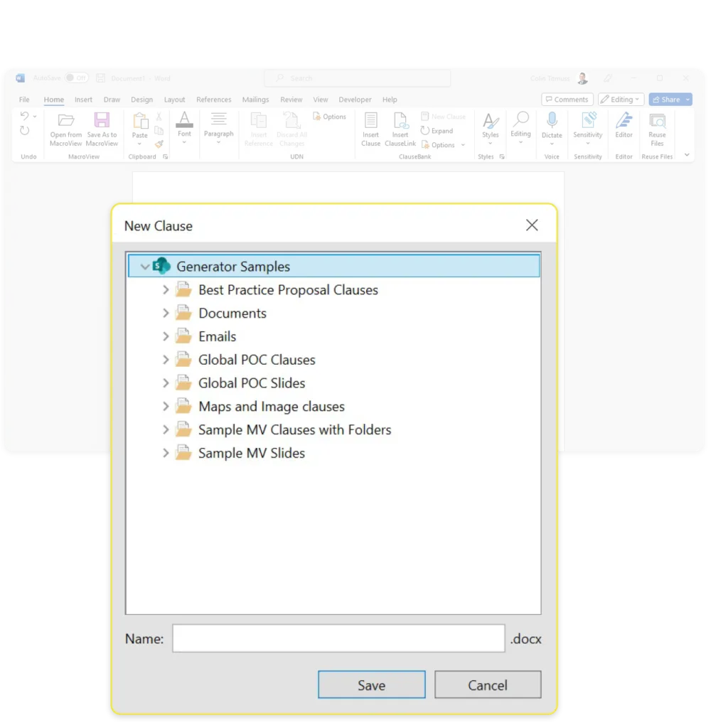This screenshot has width=728, height=728.
Task: Open the Styles gallery icon
Action: pyautogui.click(x=491, y=121)
